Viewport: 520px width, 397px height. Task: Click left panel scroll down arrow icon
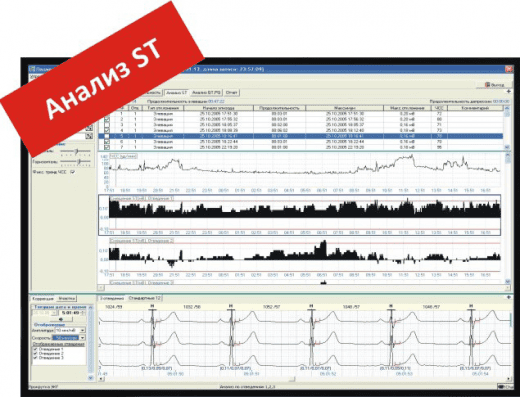[x=91, y=378]
